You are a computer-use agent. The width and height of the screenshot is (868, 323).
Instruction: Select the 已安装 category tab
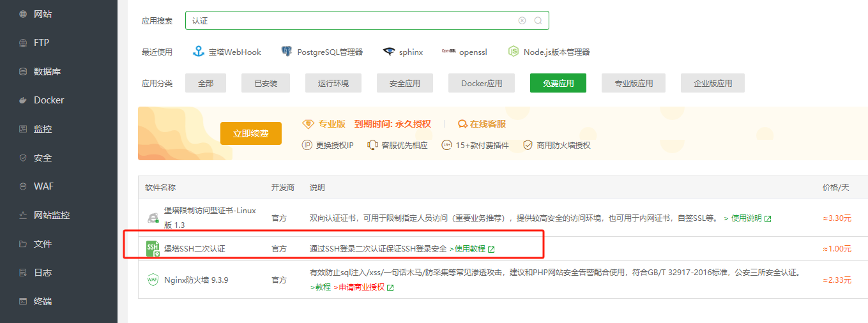point(266,83)
